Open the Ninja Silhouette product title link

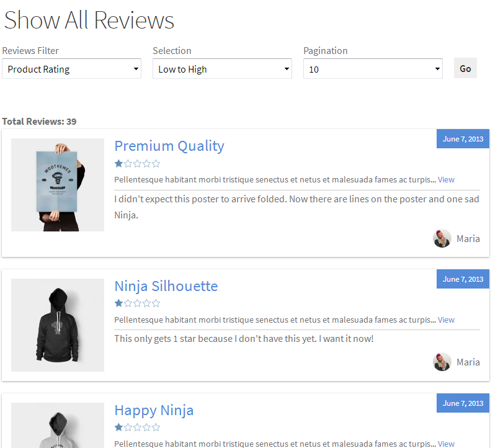point(166,286)
